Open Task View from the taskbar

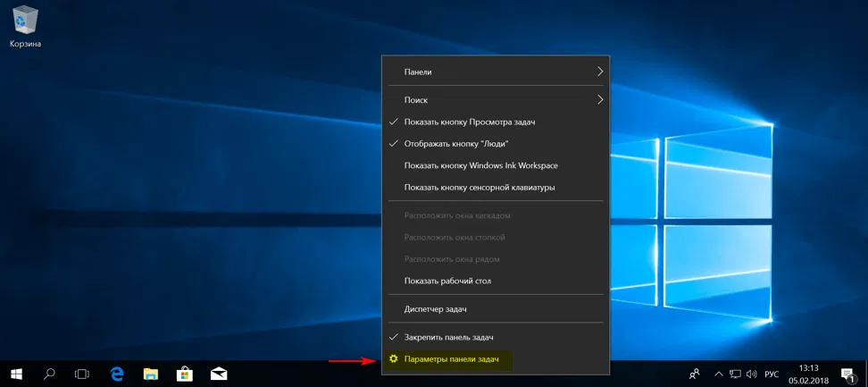(x=82, y=374)
